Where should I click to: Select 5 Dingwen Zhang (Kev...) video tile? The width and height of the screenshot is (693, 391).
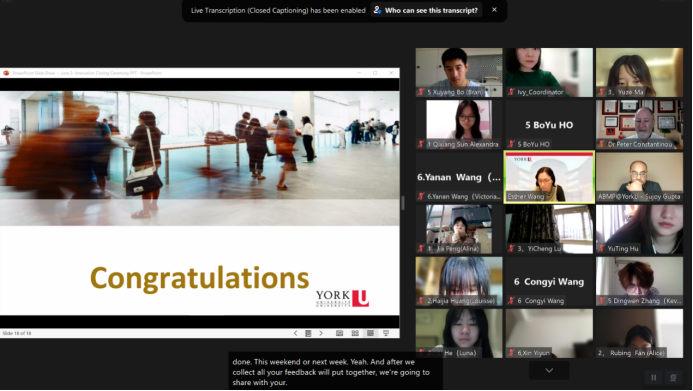[640, 281]
